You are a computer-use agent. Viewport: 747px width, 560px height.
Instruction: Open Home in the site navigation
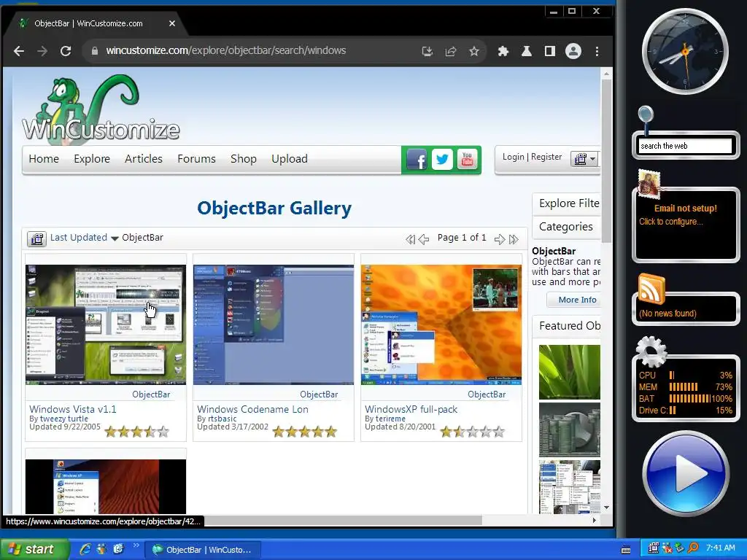(44, 158)
